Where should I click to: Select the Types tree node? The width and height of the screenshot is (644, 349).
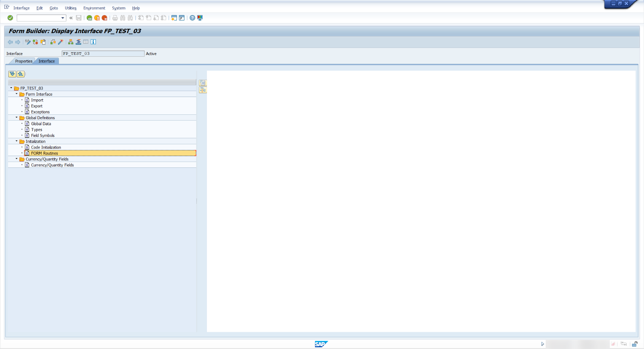coord(37,130)
